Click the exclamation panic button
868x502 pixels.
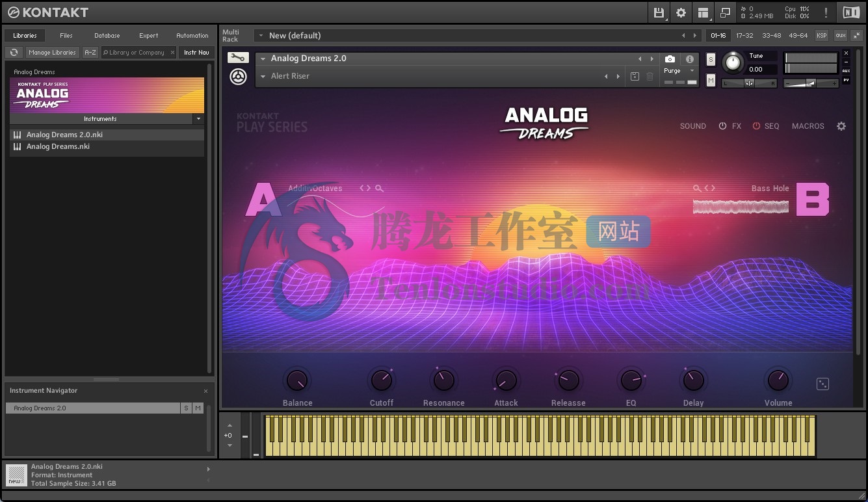[826, 12]
